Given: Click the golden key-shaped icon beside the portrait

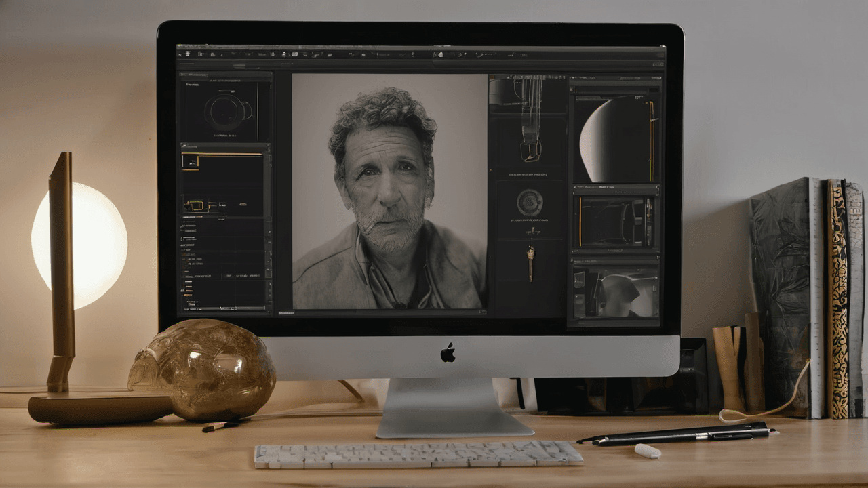Looking at the screenshot, I should (530, 262).
